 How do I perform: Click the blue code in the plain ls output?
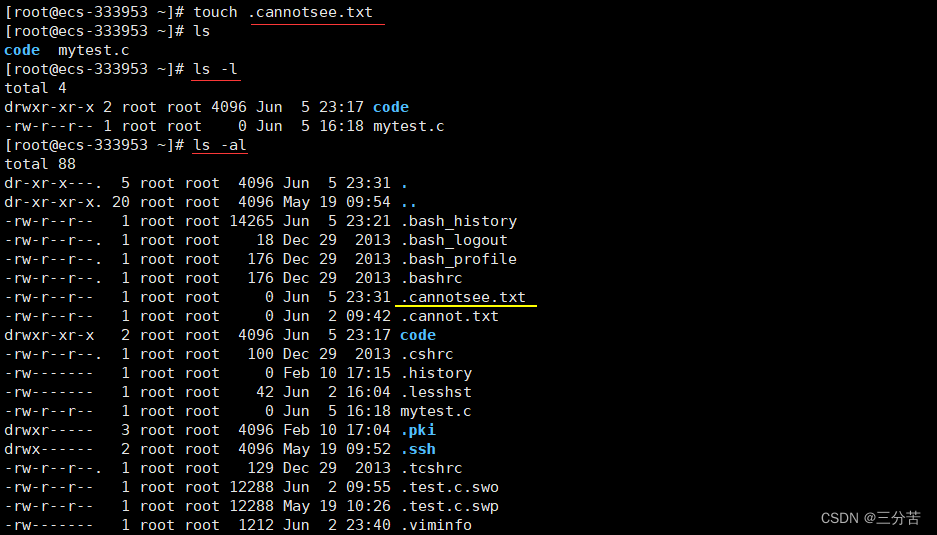click(22, 50)
